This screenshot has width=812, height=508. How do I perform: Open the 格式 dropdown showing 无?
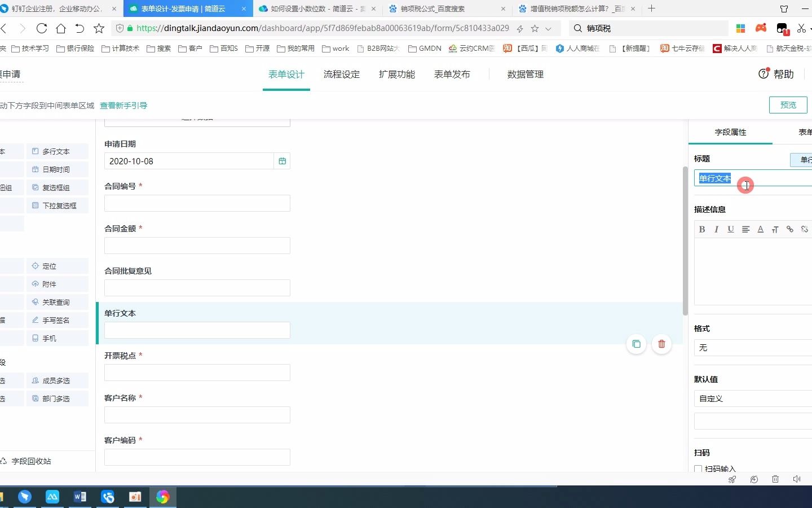coord(753,348)
